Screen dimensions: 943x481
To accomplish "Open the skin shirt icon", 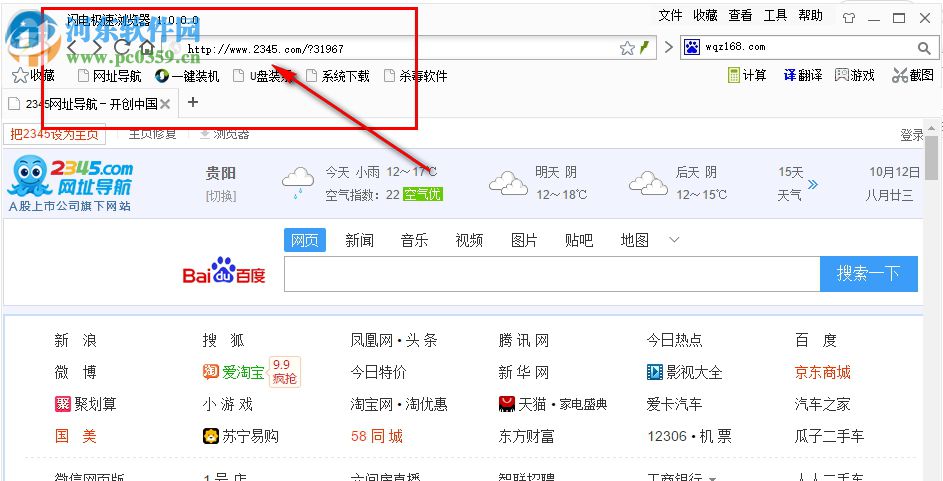I will point(849,18).
